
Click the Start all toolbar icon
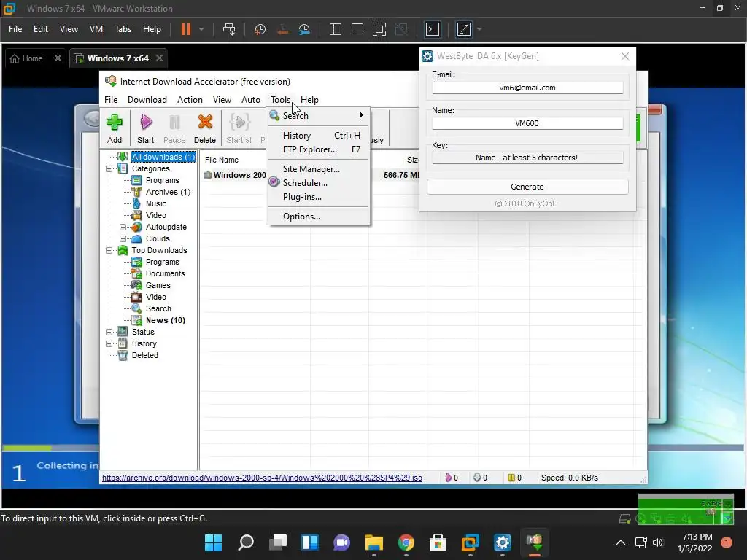[239, 128]
